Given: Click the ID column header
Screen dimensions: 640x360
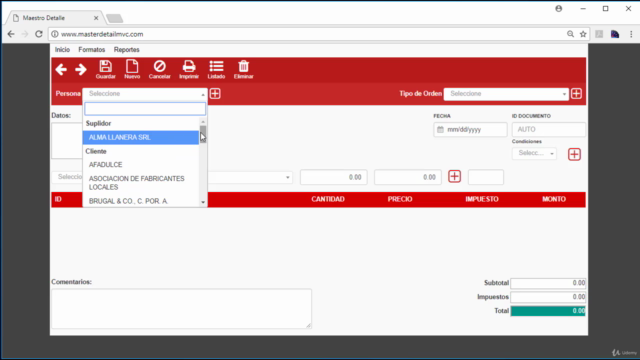Looking at the screenshot, I should tap(58, 199).
